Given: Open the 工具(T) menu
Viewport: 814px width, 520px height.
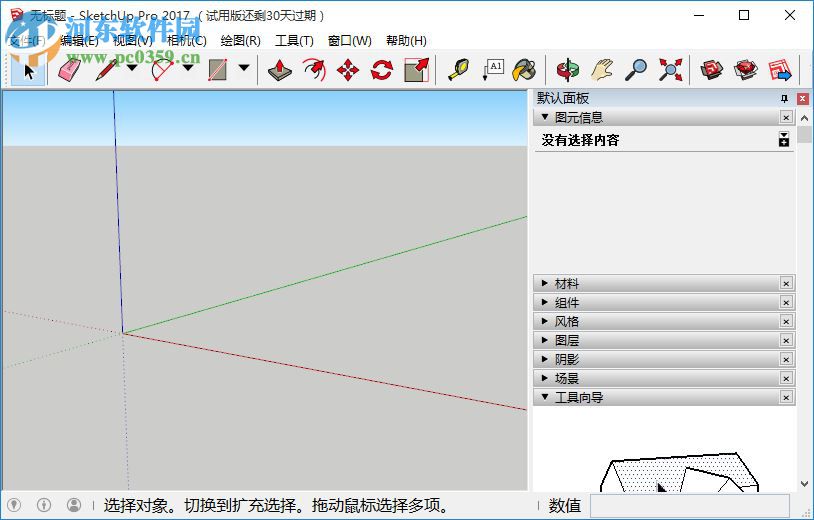Looking at the screenshot, I should coord(294,40).
